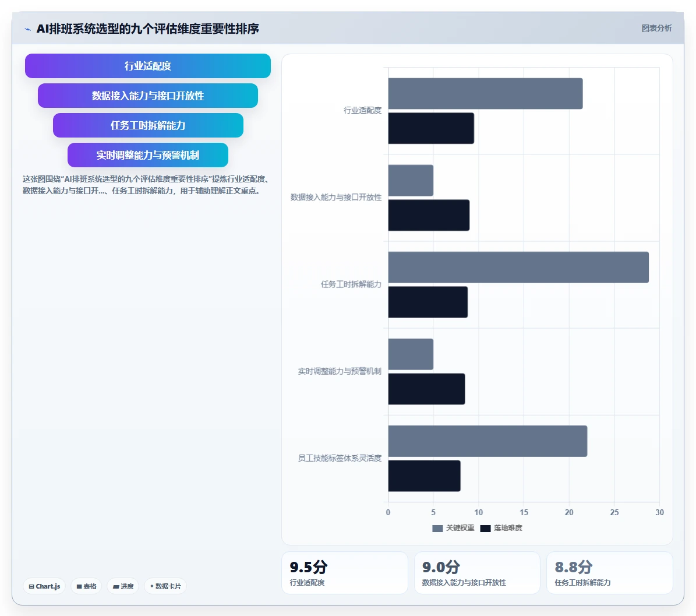Open the 图表分析 label in header

coord(656,29)
